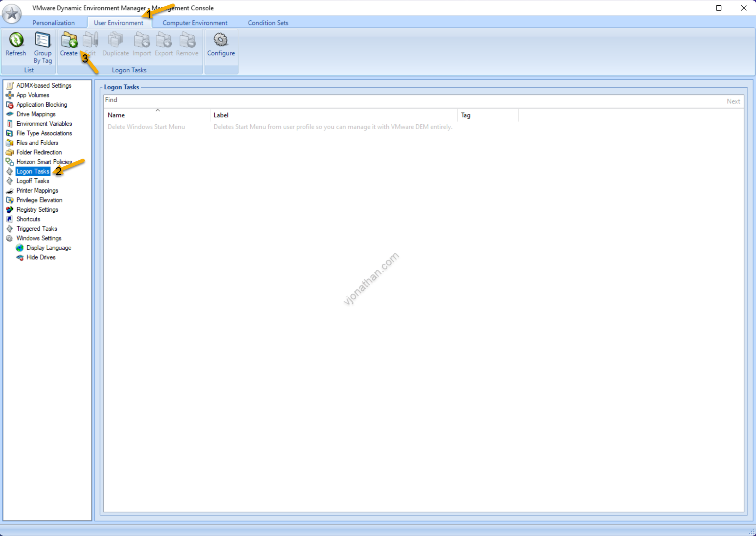Select Registry Settings icon in tree
The height and width of the screenshot is (536, 756).
click(10, 210)
